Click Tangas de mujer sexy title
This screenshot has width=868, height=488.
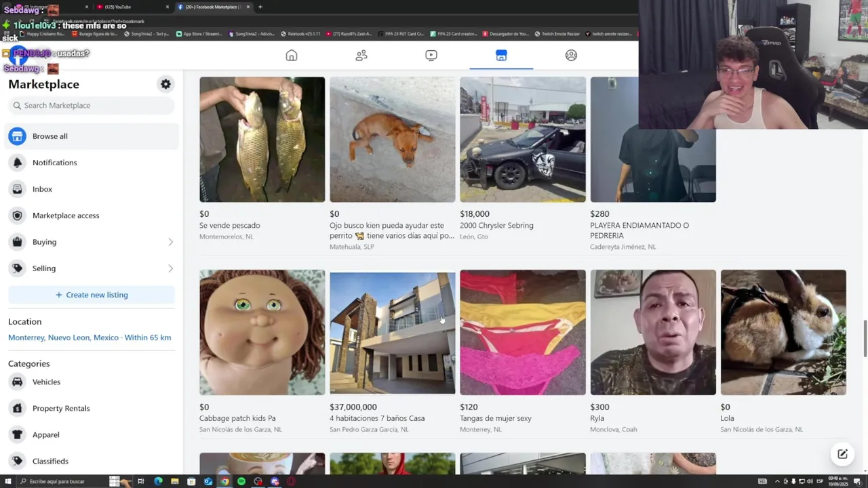point(496,418)
